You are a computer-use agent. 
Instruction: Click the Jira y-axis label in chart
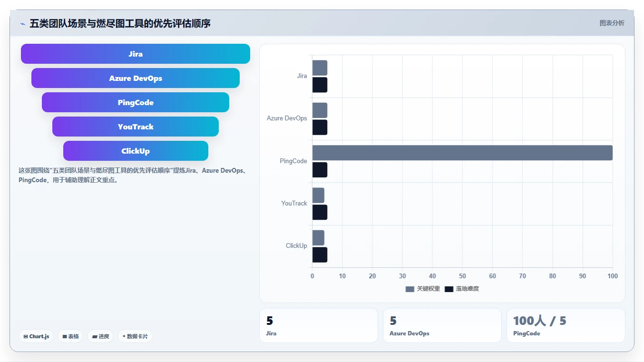pos(302,76)
